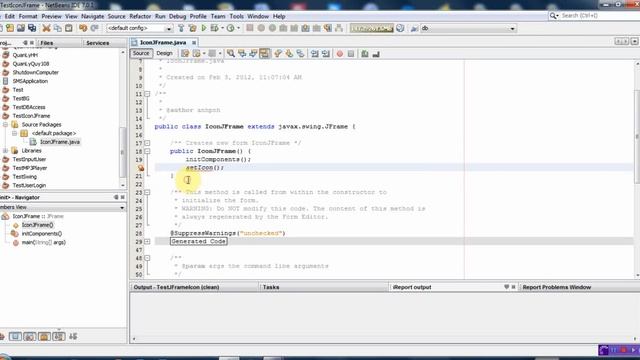Click the Debug Project icon
640x360 pixels.
214,28
